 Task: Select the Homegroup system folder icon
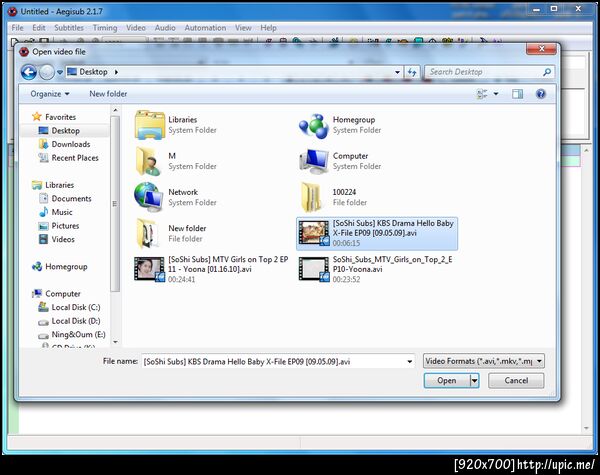pyautogui.click(x=314, y=126)
